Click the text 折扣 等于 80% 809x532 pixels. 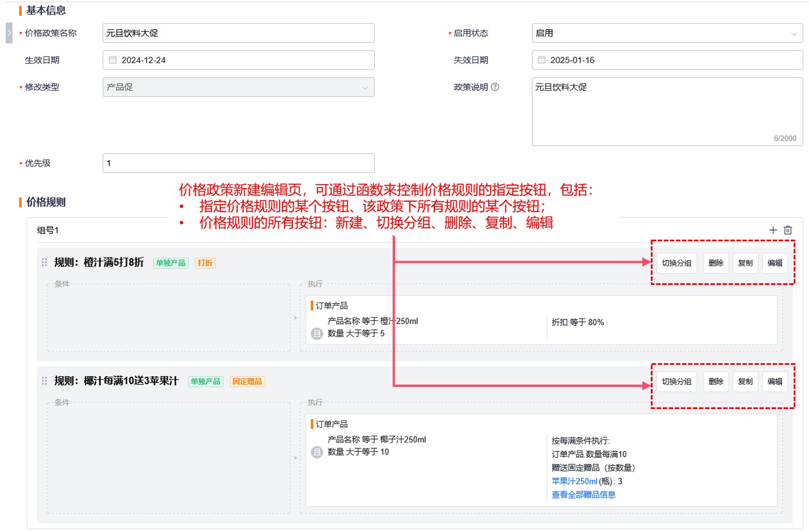(x=578, y=322)
